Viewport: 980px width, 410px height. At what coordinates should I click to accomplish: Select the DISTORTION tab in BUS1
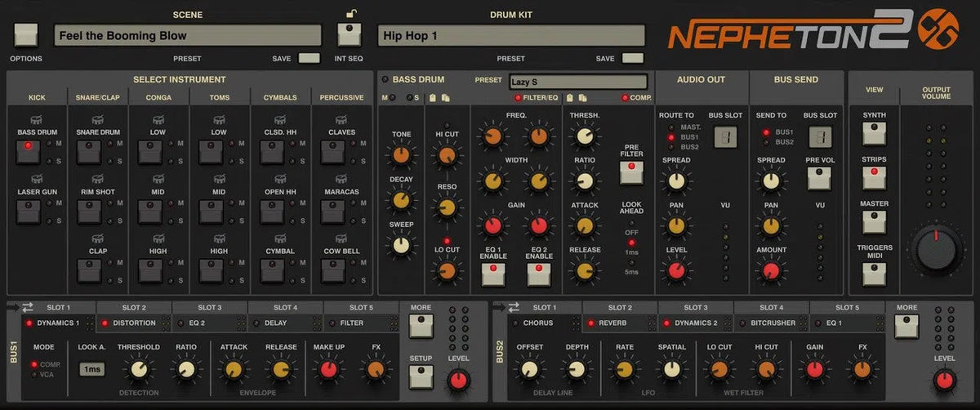click(x=133, y=323)
